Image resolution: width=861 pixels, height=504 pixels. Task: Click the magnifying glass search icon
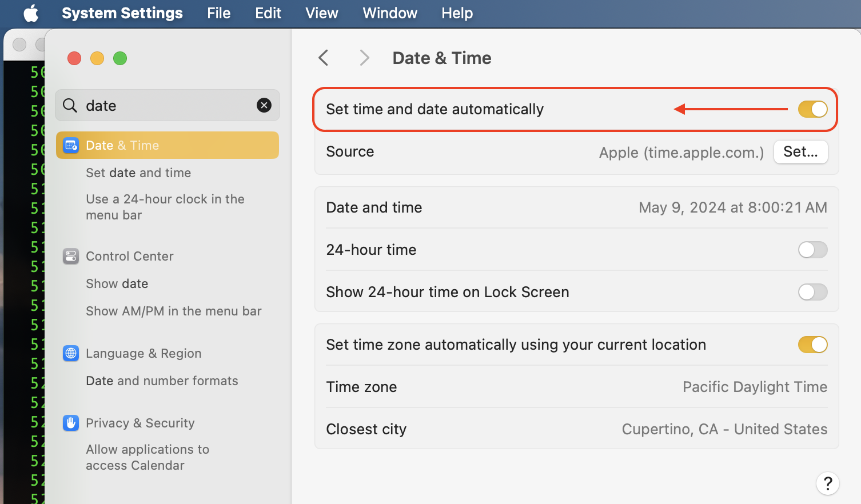(70, 106)
